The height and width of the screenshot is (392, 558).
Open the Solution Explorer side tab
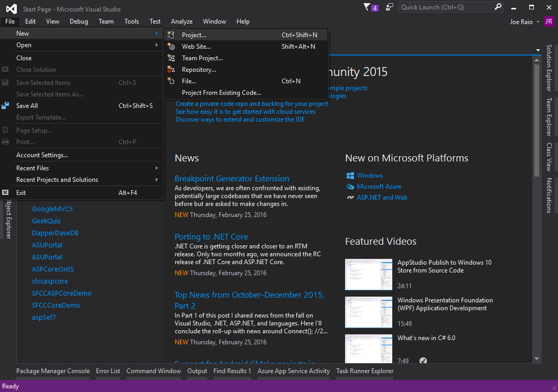(x=549, y=68)
